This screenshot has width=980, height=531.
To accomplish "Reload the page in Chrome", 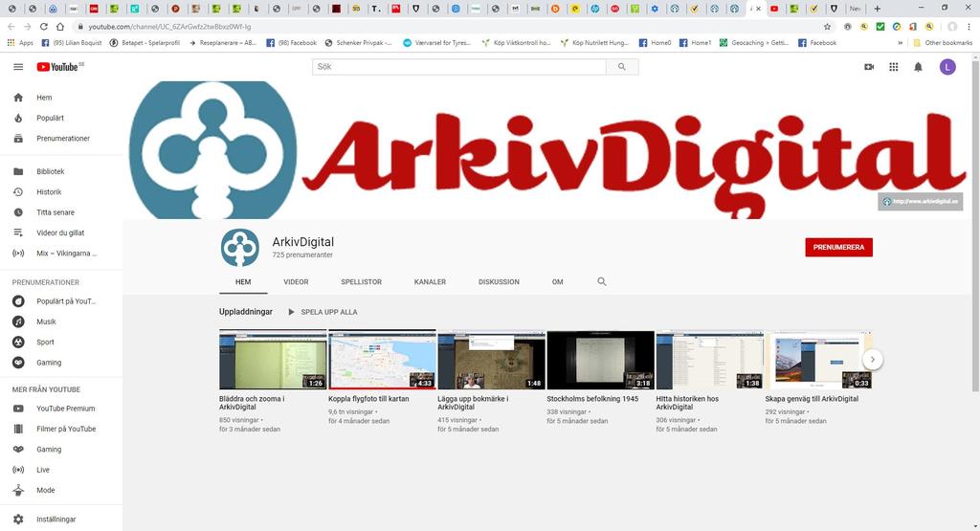I will click(x=44, y=27).
